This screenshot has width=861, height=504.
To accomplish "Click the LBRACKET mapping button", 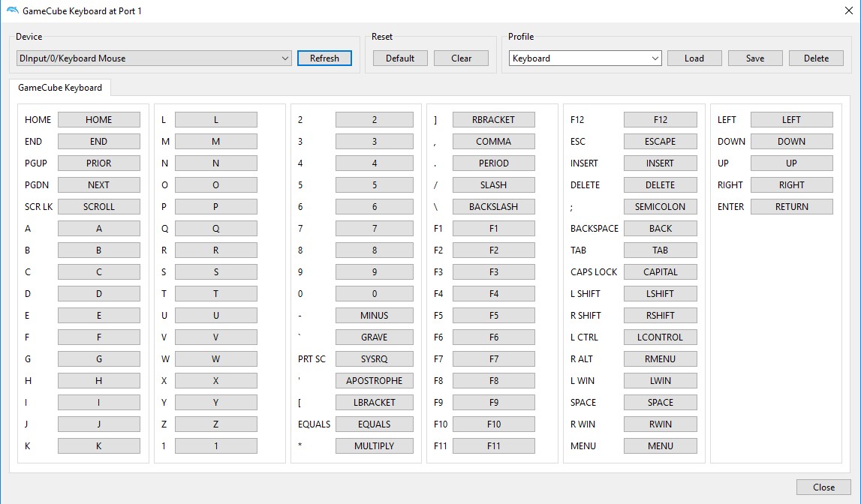I will [375, 403].
